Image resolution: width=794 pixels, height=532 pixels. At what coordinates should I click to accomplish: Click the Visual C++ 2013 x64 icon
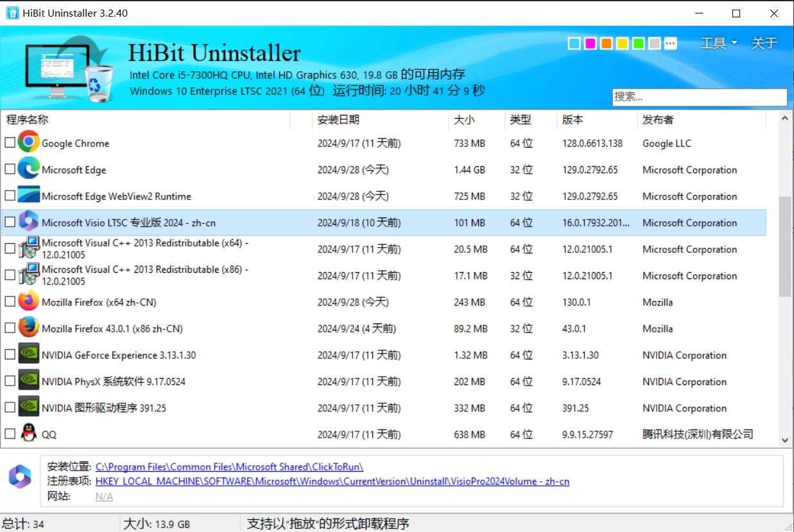pyautogui.click(x=29, y=248)
